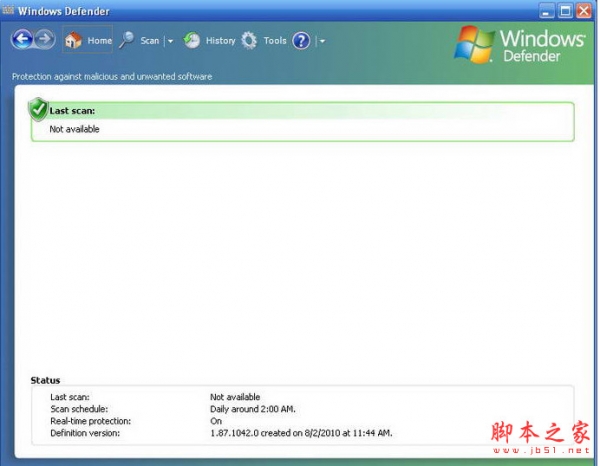The height and width of the screenshot is (466, 600).
Task: Click 'Protection against malicious and unwanted software' text
Action: click(112, 77)
